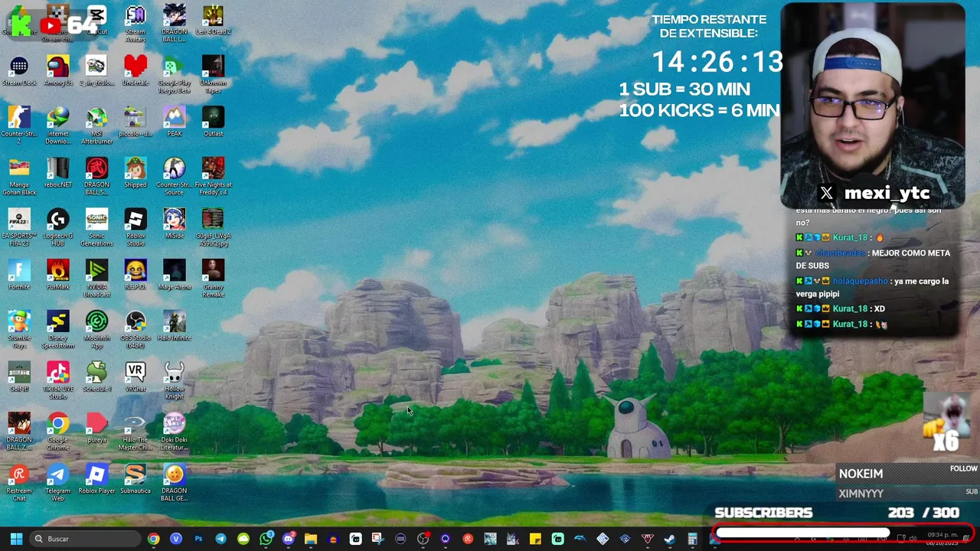This screenshot has width=980, height=551.
Task: Open Google Chrome desktop shortcut
Action: click(58, 432)
